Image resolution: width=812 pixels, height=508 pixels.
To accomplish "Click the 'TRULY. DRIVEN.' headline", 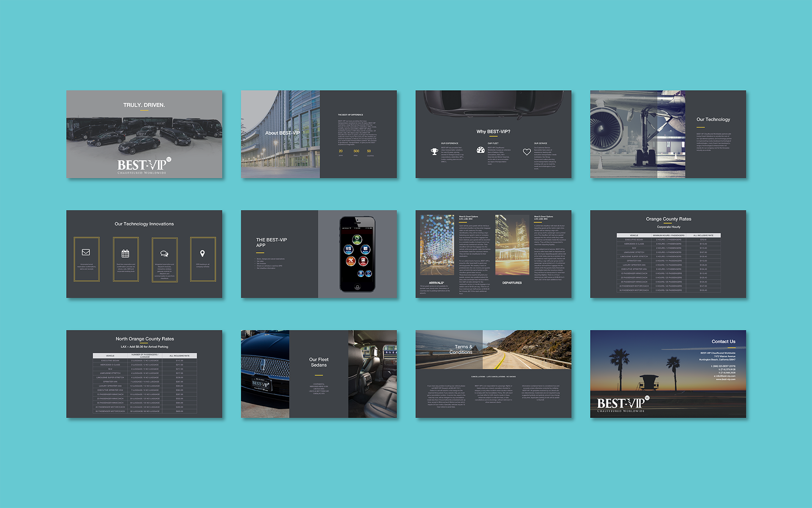I will (x=144, y=105).
